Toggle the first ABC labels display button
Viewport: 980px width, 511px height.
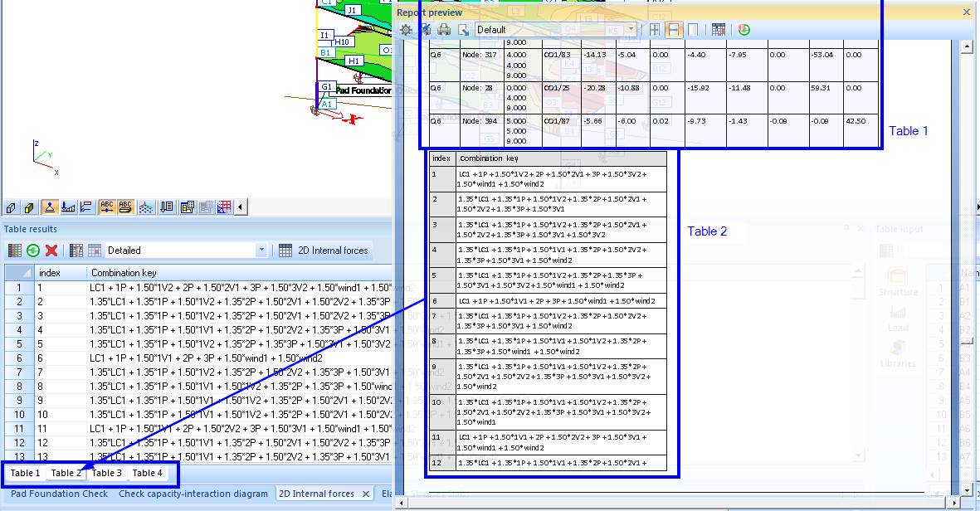pyautogui.click(x=107, y=207)
